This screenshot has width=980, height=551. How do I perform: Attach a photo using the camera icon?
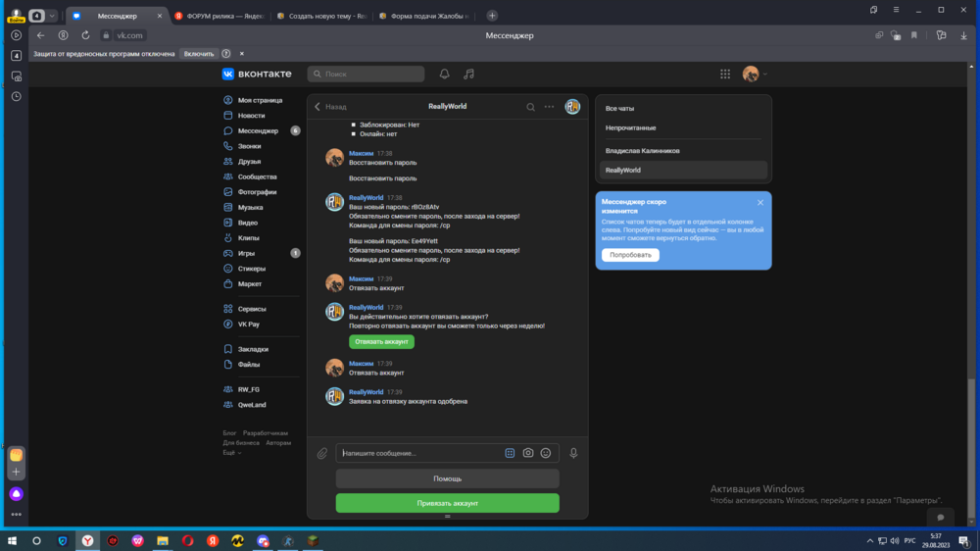[528, 453]
